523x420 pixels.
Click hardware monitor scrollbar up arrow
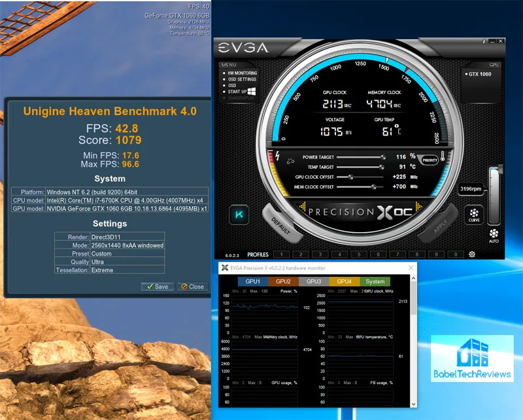coord(414,278)
